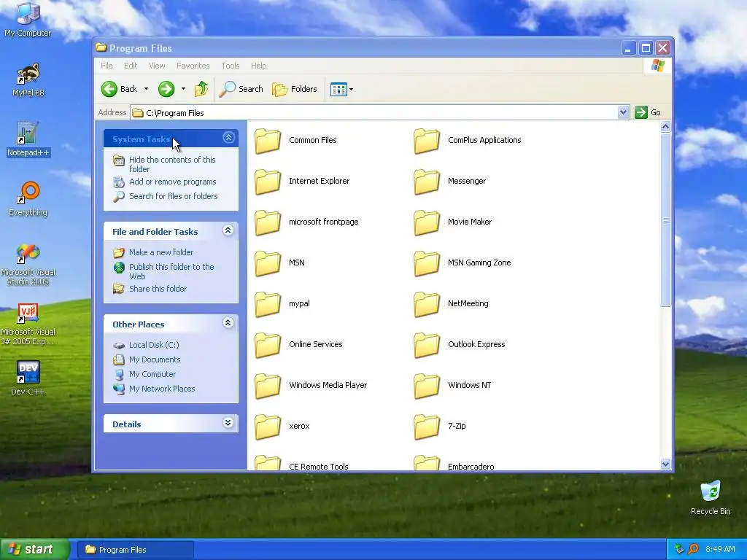
Task: Go back using the Back arrow button
Action: [119, 89]
